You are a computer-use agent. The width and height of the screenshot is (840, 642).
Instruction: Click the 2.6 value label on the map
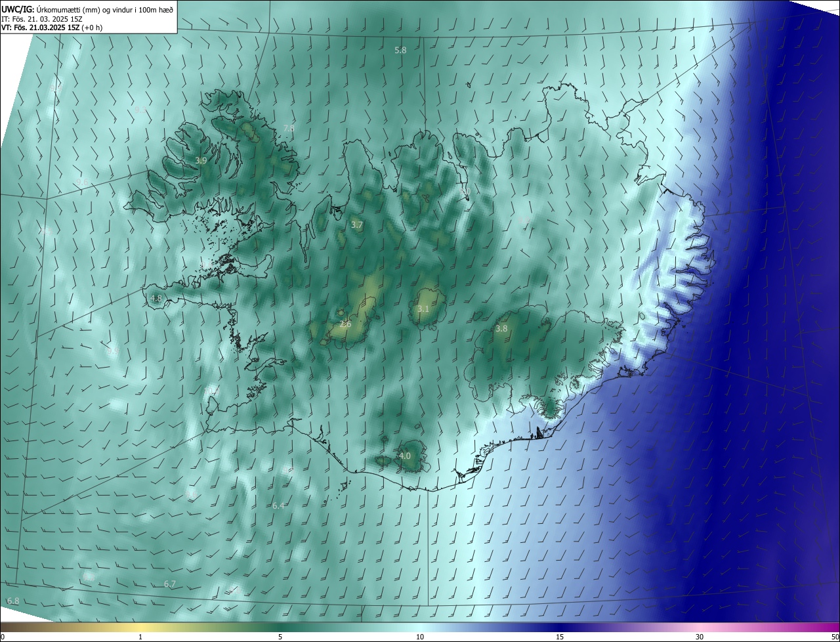(346, 324)
